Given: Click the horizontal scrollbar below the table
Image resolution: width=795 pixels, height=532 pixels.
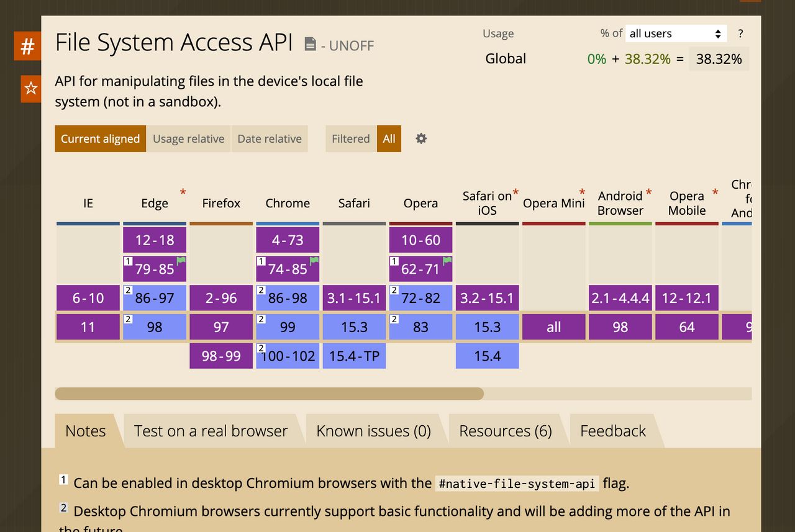Looking at the screenshot, I should (x=270, y=393).
